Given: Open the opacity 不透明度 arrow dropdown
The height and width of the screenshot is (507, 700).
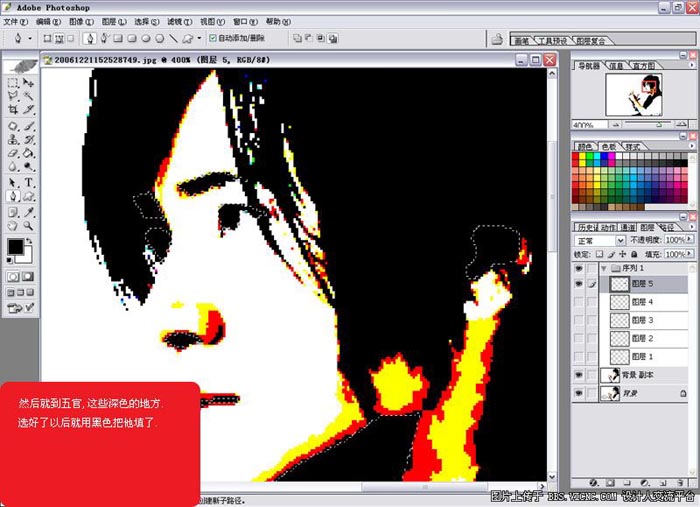Looking at the screenshot, I should (691, 241).
